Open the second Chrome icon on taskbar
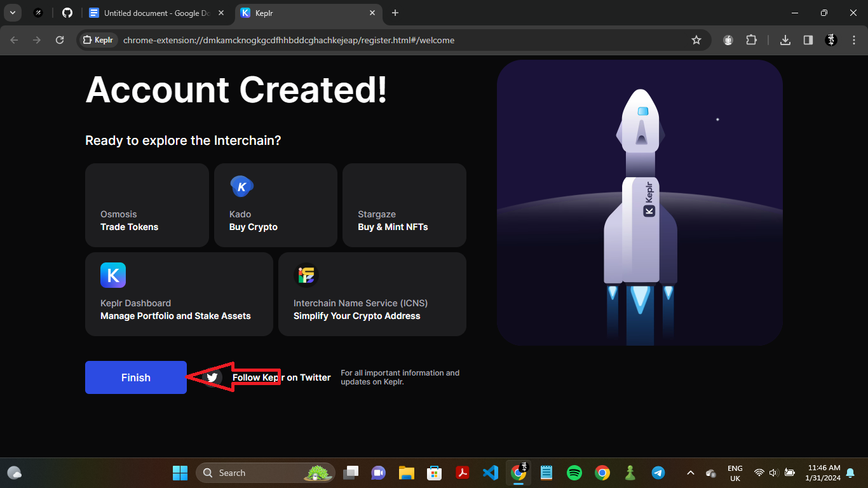Screen dimensions: 868x488 click(x=602, y=473)
